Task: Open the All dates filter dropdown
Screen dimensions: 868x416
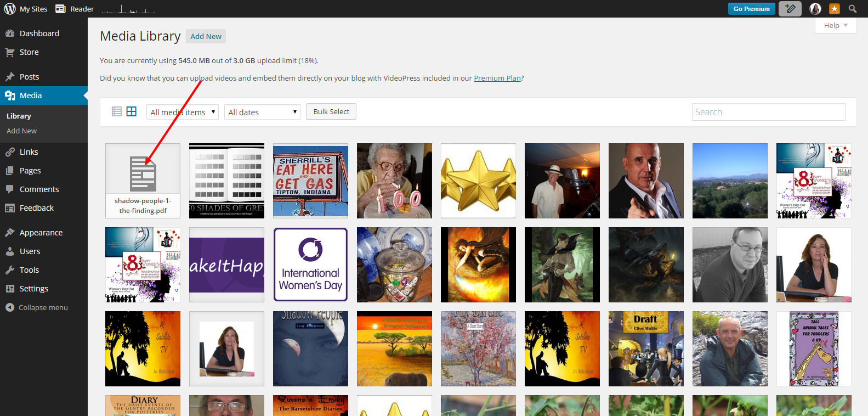Action: point(262,112)
